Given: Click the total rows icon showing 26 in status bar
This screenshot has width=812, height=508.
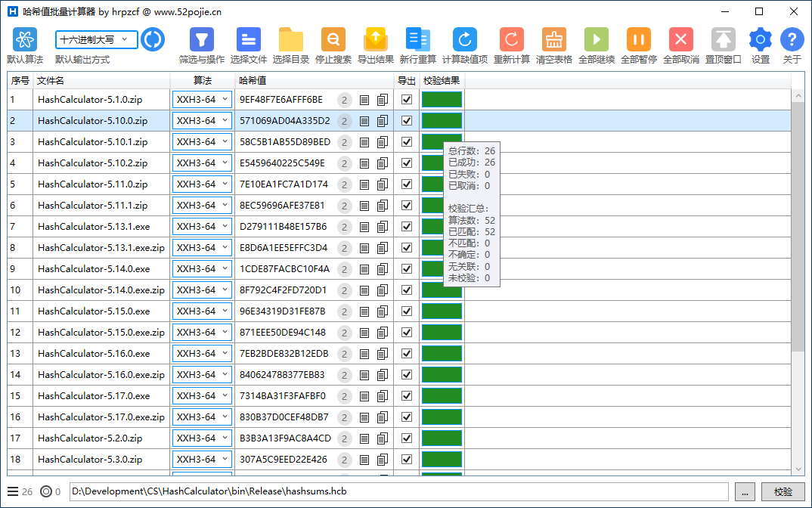Looking at the screenshot, I should tap(13, 491).
